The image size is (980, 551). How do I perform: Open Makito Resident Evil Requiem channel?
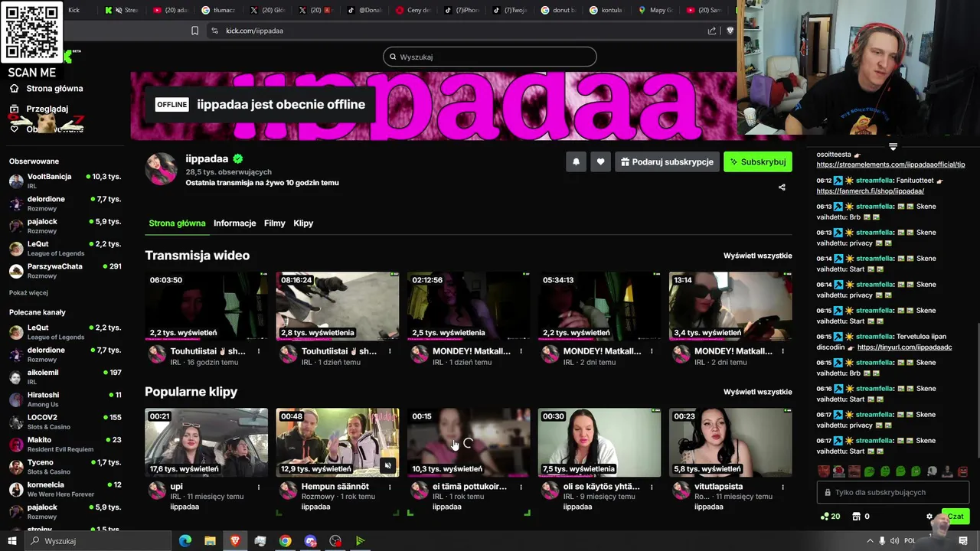(65, 445)
